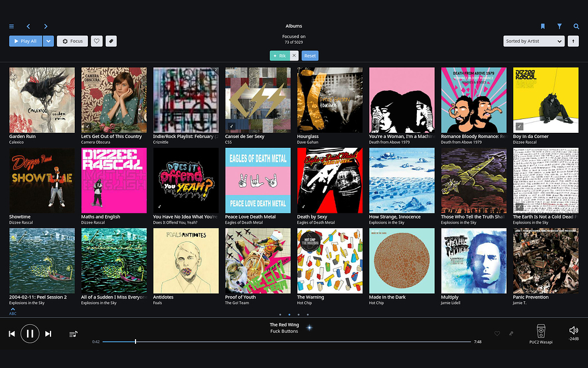This screenshot has width=588, height=368.
Task: Open bookmarks using the bookmark icon
Action: tap(542, 26)
